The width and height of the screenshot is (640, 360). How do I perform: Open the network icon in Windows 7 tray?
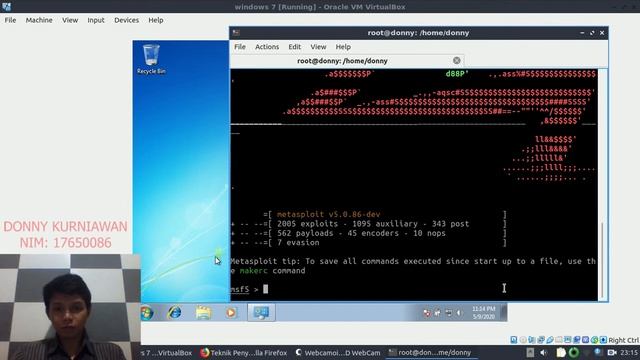448,313
